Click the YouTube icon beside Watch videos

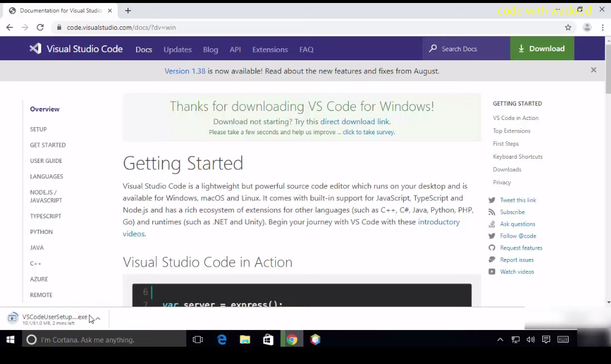pyautogui.click(x=492, y=272)
